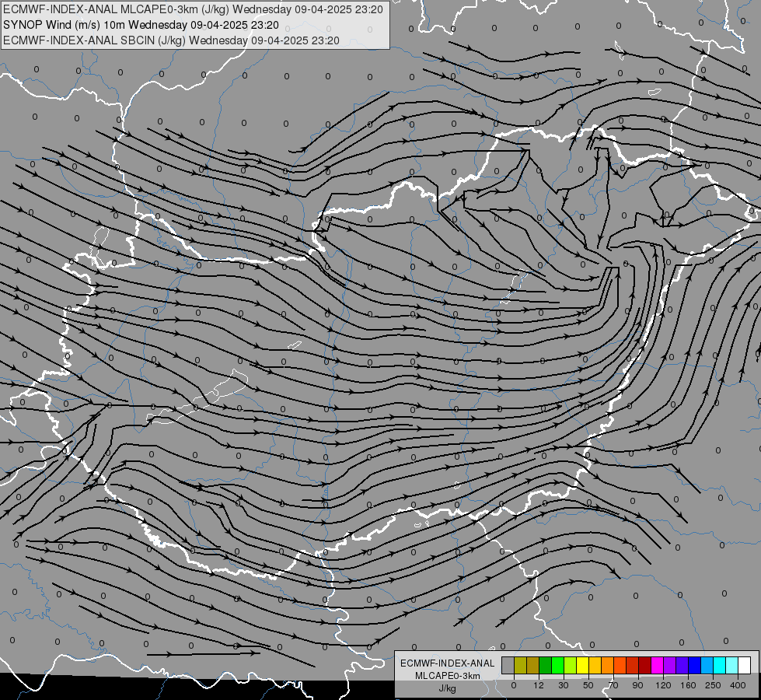
Task: Select the gray legend swatch
Action: pos(508,666)
